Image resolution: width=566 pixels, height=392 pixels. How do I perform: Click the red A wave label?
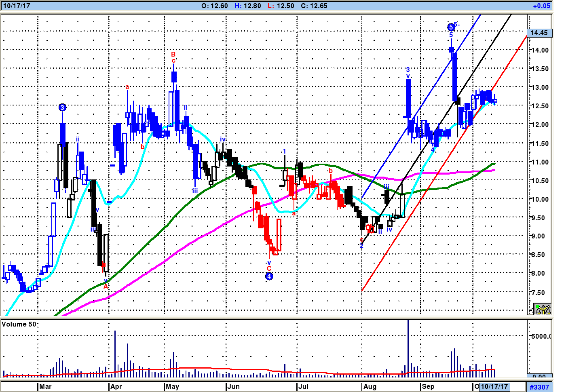(x=106, y=287)
